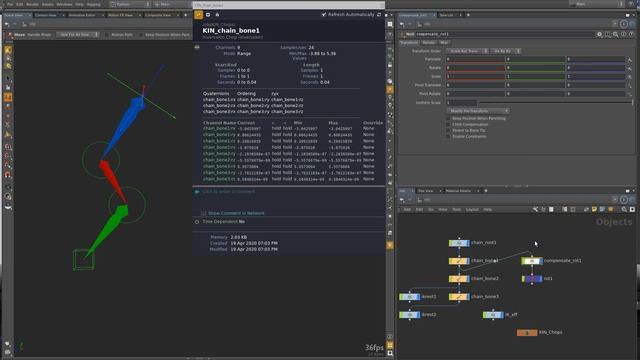Screen dimensions: 640x360
Task: Toggle the Refresh Automatically checkbox
Action: (324, 15)
